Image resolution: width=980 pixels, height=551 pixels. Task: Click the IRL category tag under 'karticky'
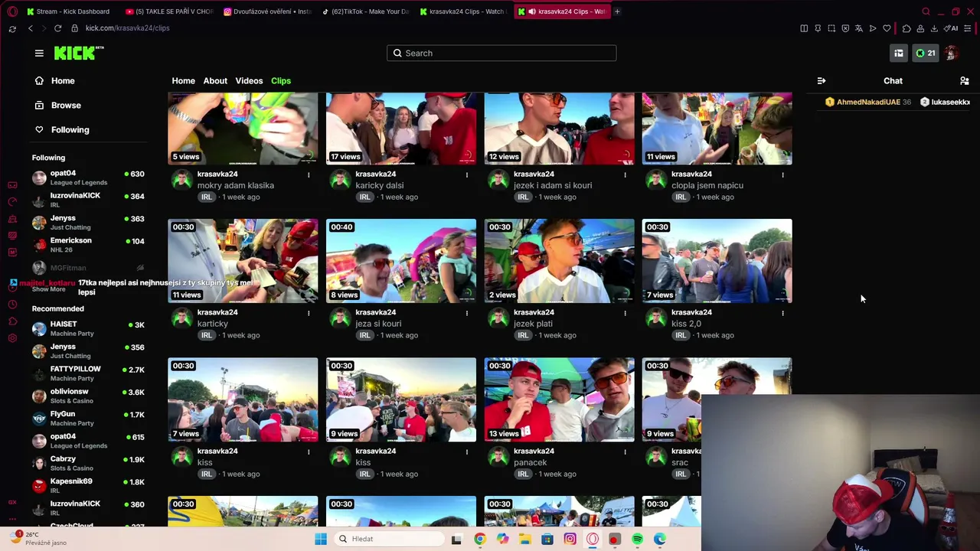coord(207,335)
